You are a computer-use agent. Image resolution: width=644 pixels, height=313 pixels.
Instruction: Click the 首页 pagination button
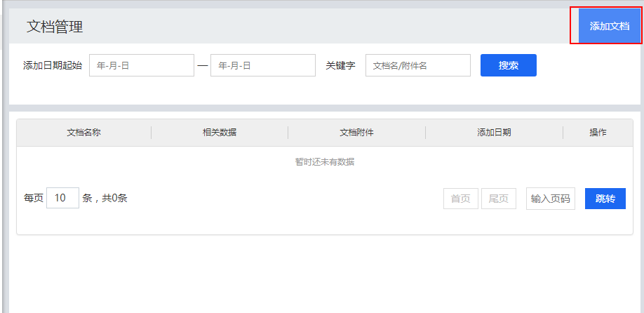point(461,199)
